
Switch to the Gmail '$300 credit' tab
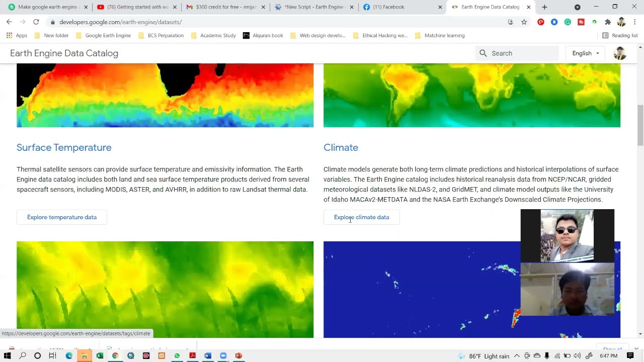[x=225, y=7]
